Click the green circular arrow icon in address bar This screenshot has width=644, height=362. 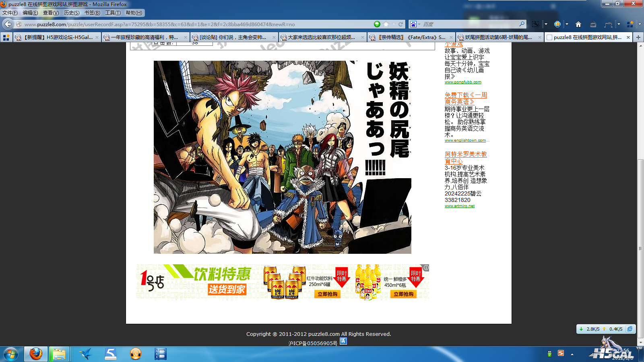pos(377,24)
